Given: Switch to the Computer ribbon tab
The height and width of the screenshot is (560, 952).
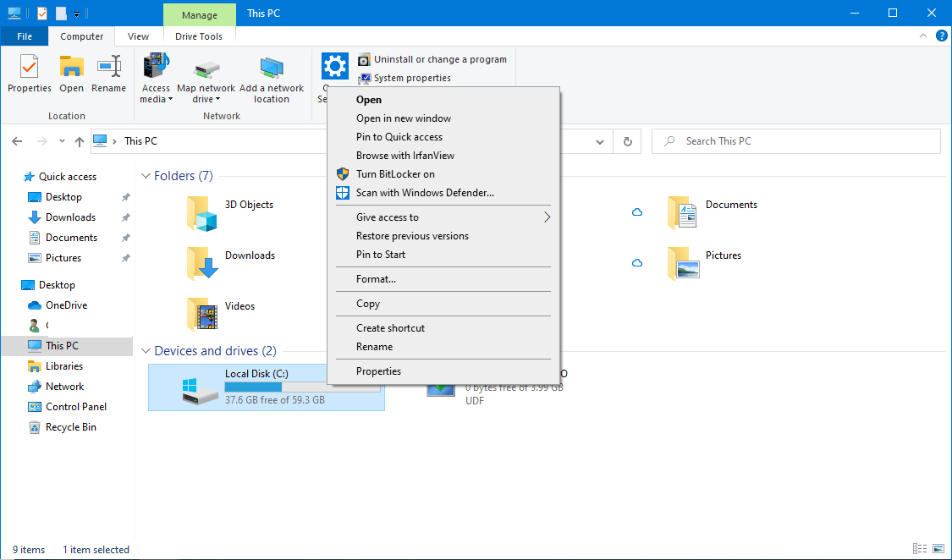Looking at the screenshot, I should (x=81, y=36).
